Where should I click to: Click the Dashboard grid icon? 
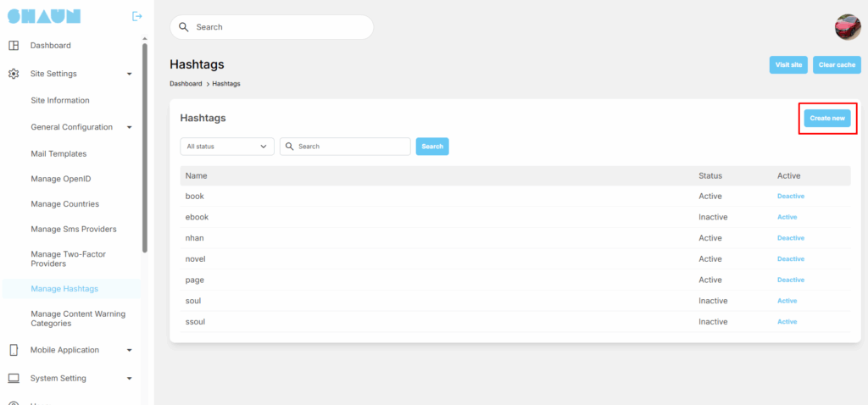pos(14,46)
